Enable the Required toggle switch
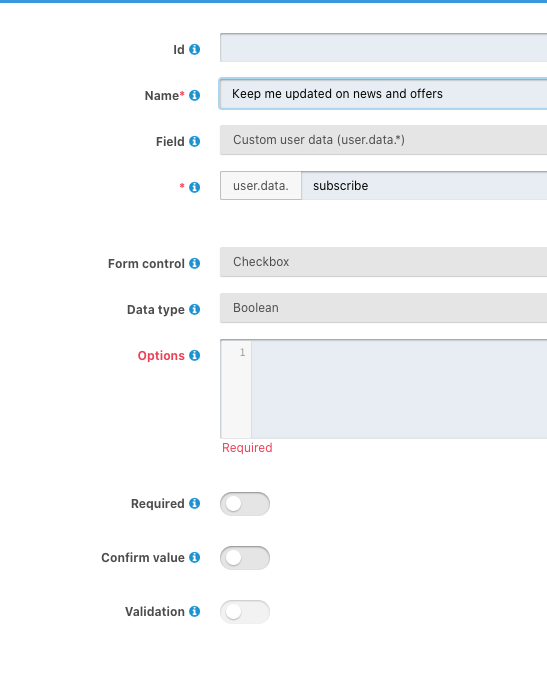The height and width of the screenshot is (682, 547). (245, 504)
